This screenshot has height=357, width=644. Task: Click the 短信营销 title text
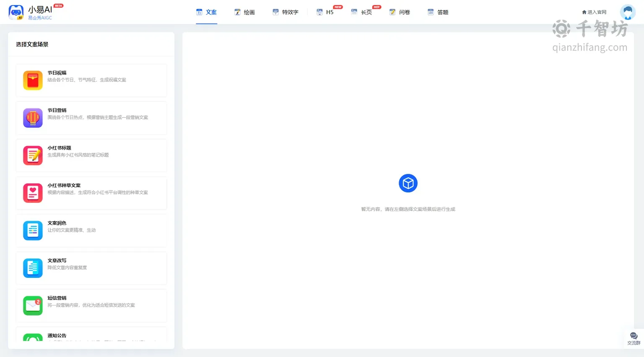coord(57,298)
